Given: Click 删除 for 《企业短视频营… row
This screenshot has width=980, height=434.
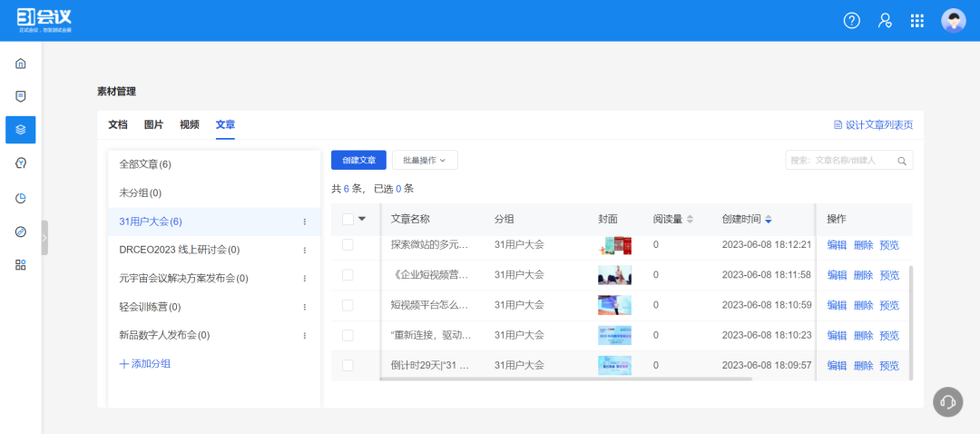Looking at the screenshot, I should 863,275.
